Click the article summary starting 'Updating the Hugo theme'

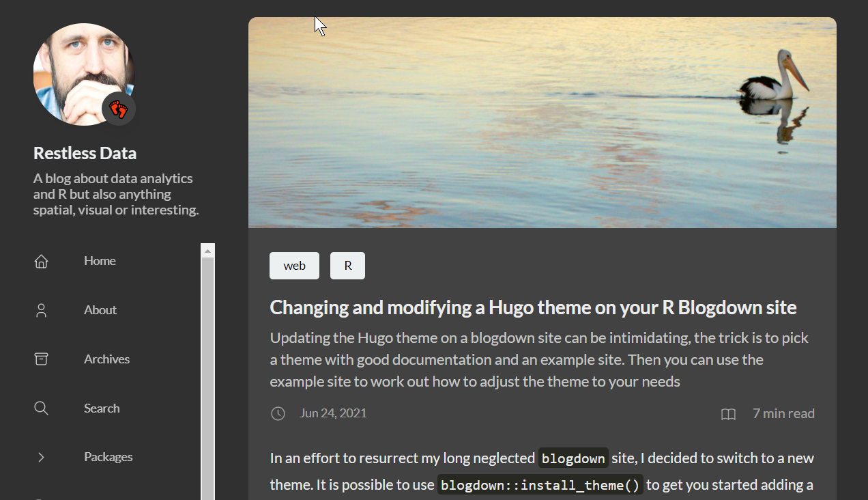[x=539, y=359]
